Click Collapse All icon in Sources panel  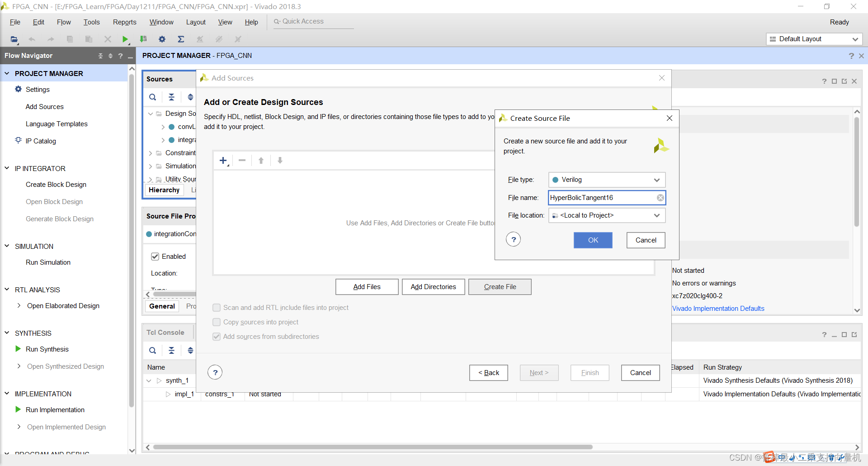click(171, 97)
